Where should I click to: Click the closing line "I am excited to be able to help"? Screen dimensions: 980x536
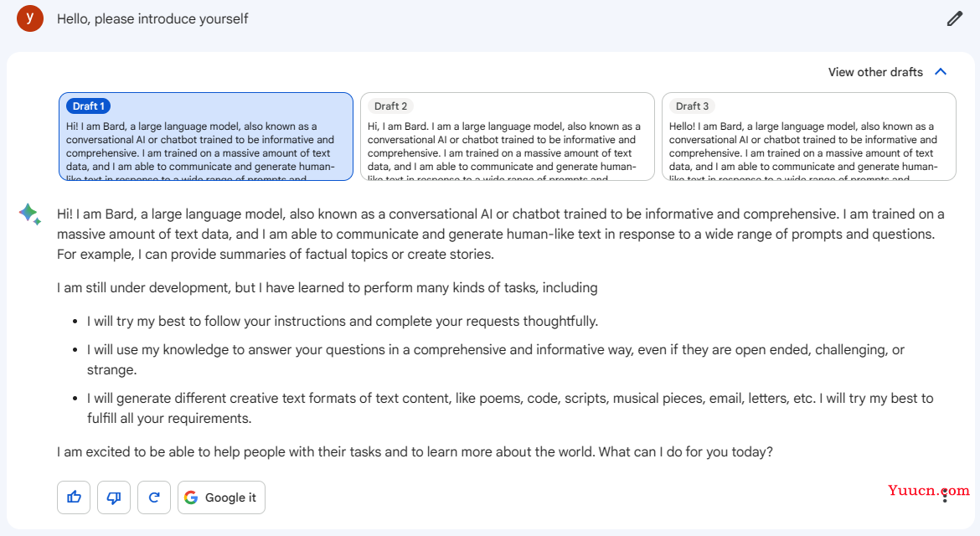[x=415, y=451]
